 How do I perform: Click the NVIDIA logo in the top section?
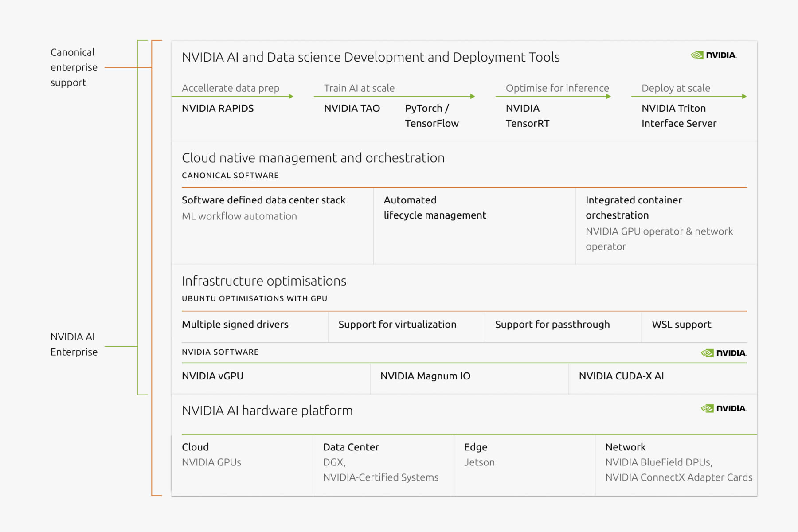[x=713, y=55]
